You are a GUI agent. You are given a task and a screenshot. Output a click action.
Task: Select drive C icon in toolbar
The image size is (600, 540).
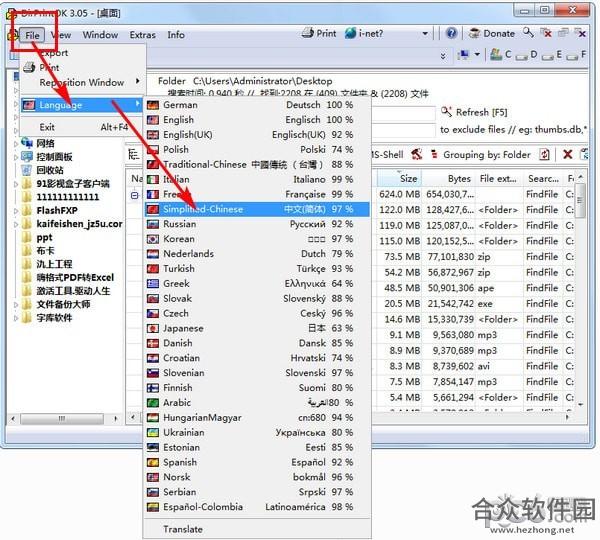pos(497,54)
